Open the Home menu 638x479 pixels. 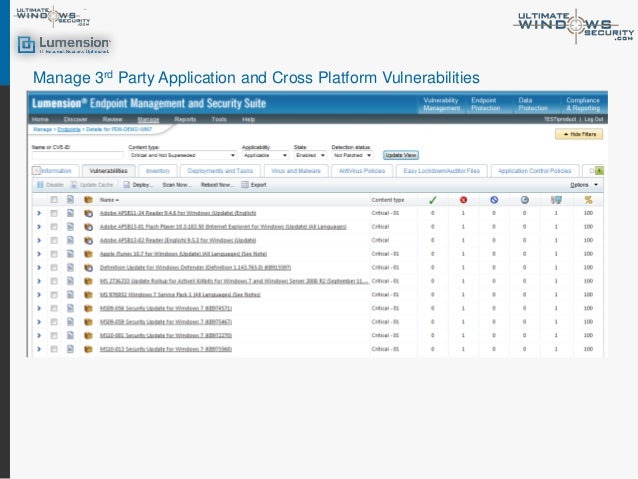40,119
